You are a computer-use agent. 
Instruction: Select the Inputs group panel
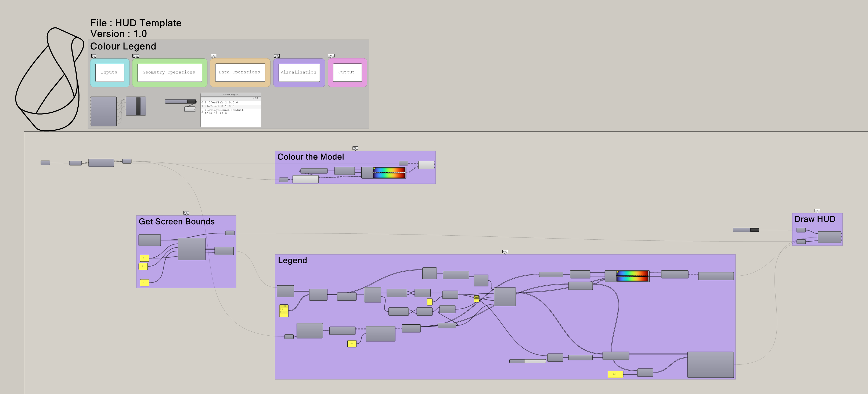pyautogui.click(x=110, y=73)
